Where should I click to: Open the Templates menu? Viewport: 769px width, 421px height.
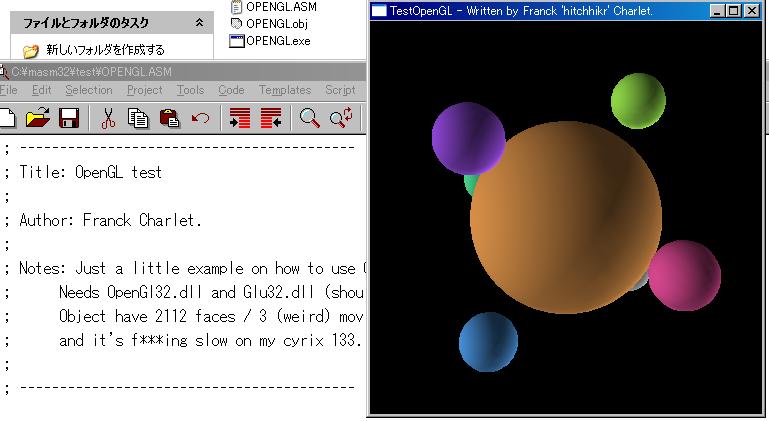pyautogui.click(x=285, y=90)
